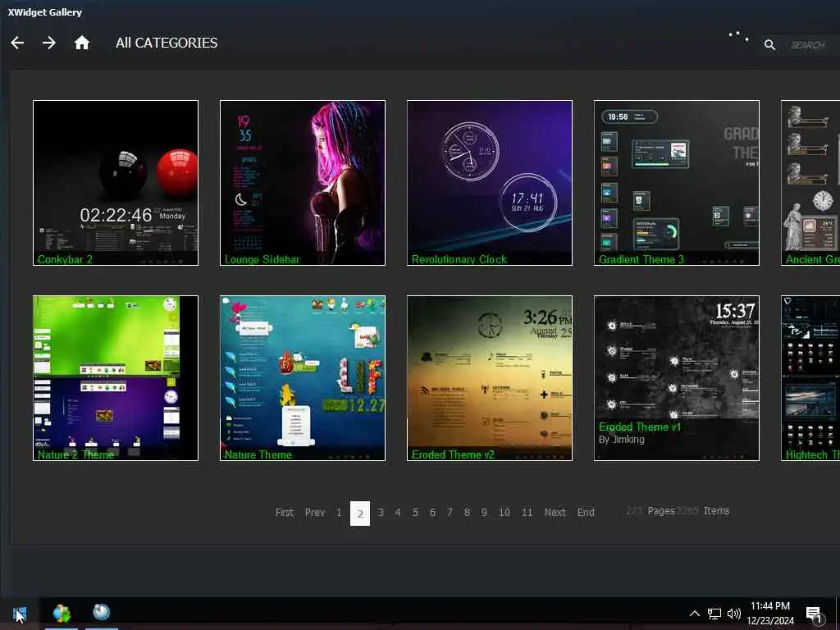This screenshot has height=630, width=840.
Task: Open the Nature 2 Theme thumbnail
Action: pos(116,378)
